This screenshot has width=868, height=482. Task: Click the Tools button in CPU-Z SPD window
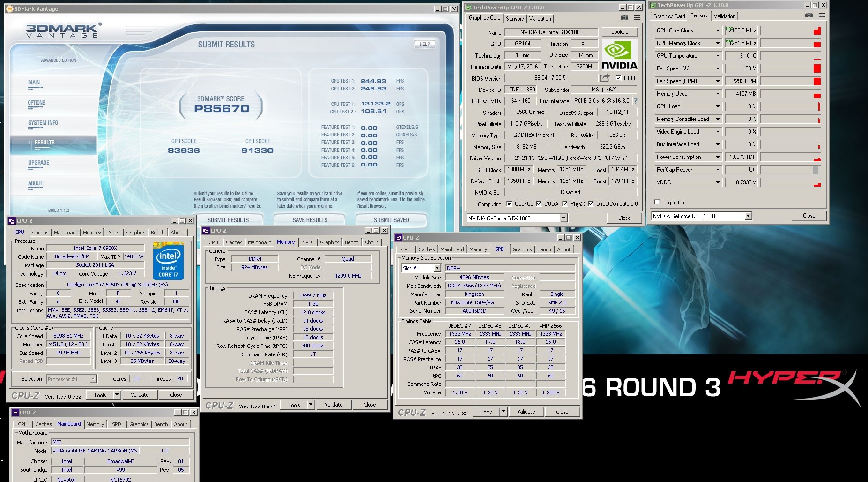(x=487, y=412)
